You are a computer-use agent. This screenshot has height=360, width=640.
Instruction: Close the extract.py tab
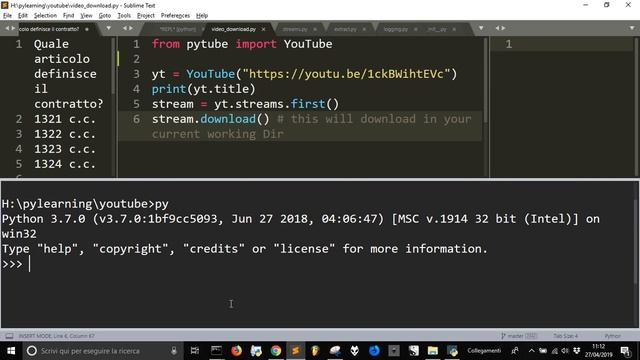[x=364, y=29]
